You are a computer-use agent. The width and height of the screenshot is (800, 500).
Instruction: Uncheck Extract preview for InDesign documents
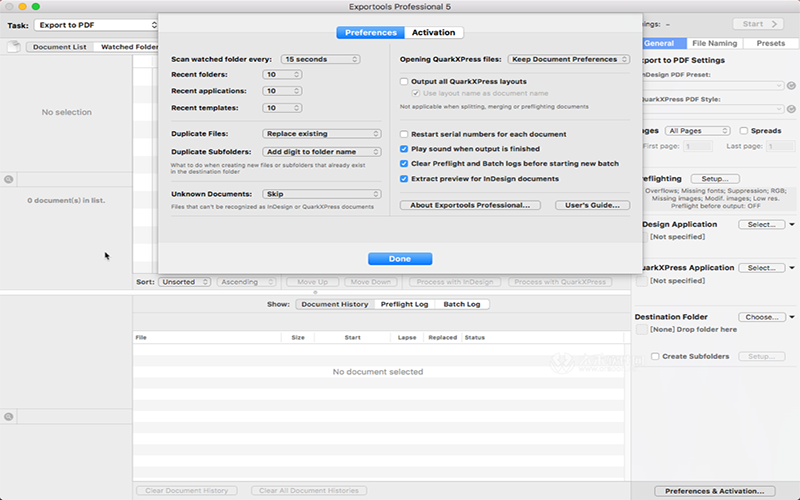coord(404,179)
